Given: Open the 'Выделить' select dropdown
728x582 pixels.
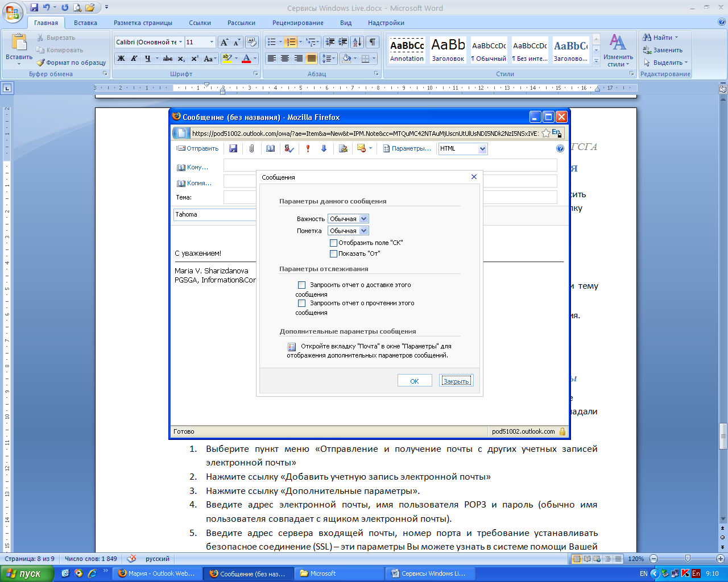Looking at the screenshot, I should pos(686,63).
